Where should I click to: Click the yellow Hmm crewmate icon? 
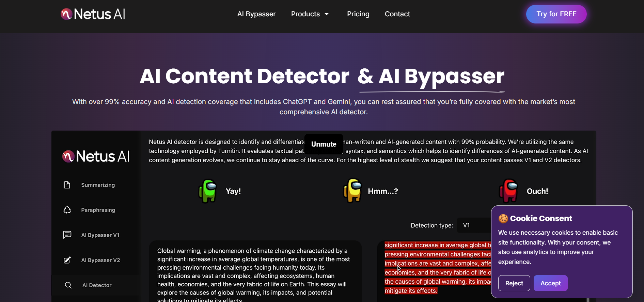352,191
